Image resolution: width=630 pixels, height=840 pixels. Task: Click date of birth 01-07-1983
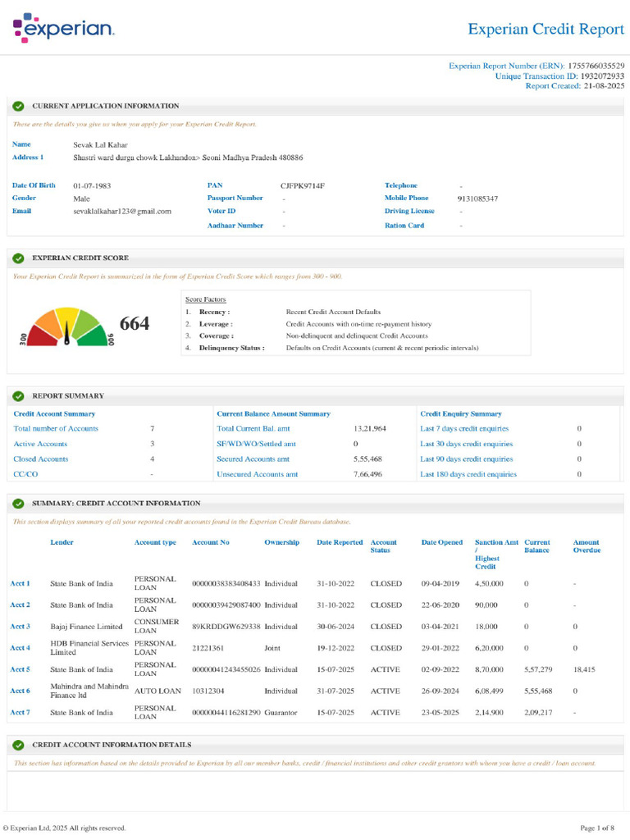click(92, 186)
